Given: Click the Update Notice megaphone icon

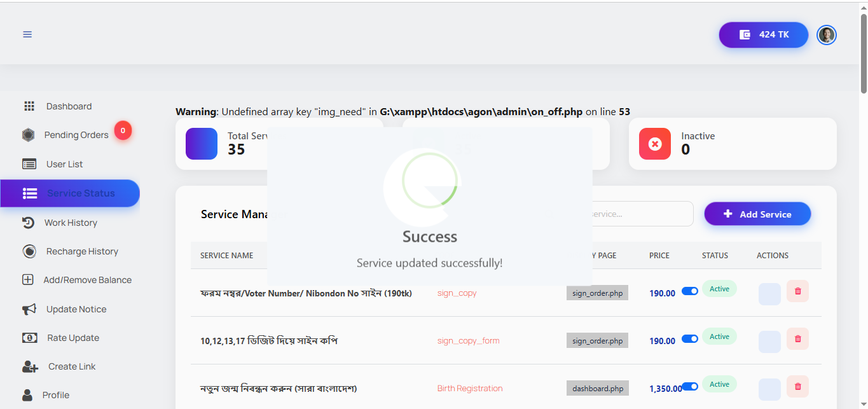Looking at the screenshot, I should (x=29, y=309).
